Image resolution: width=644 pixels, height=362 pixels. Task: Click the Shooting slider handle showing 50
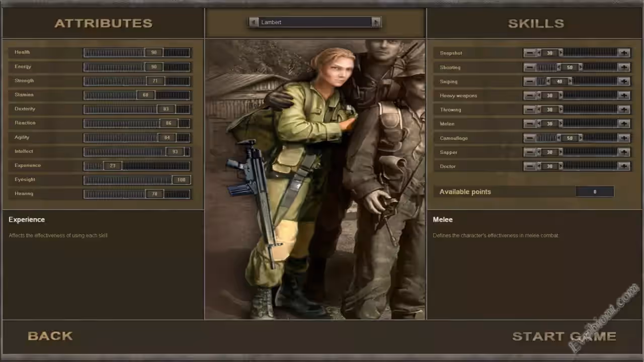pyautogui.click(x=570, y=67)
